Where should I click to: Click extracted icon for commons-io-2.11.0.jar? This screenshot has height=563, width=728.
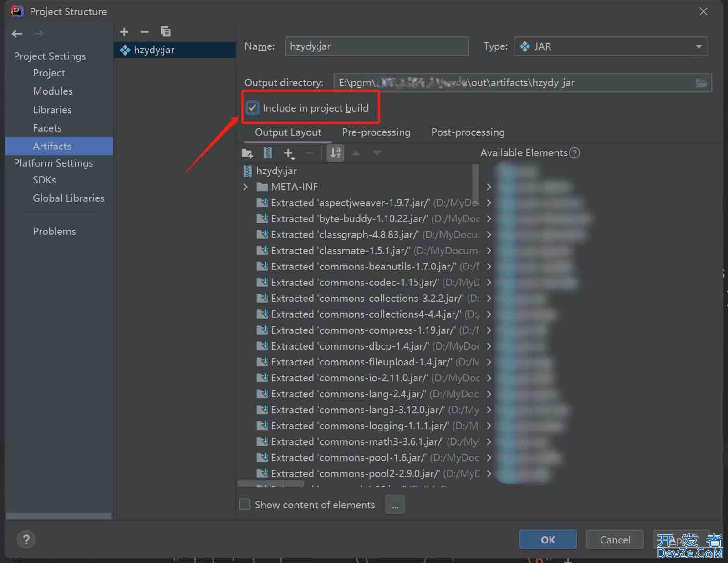262,378
